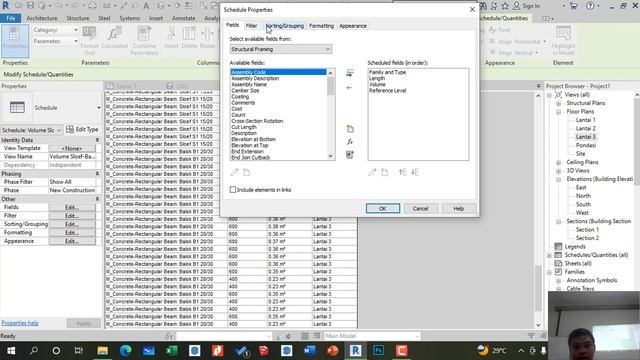The image size is (640, 360).
Task: Click Edit Type icon button
Action: coord(82,129)
